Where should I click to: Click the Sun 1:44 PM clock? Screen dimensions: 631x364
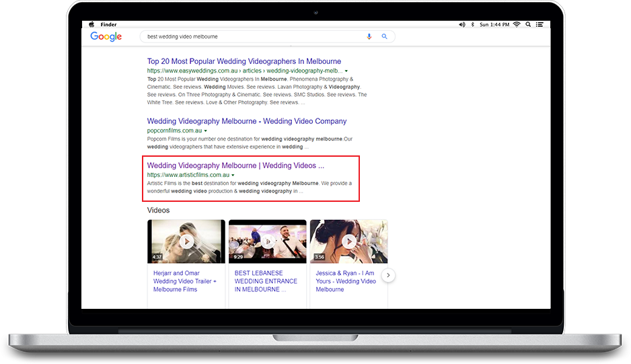(x=494, y=25)
